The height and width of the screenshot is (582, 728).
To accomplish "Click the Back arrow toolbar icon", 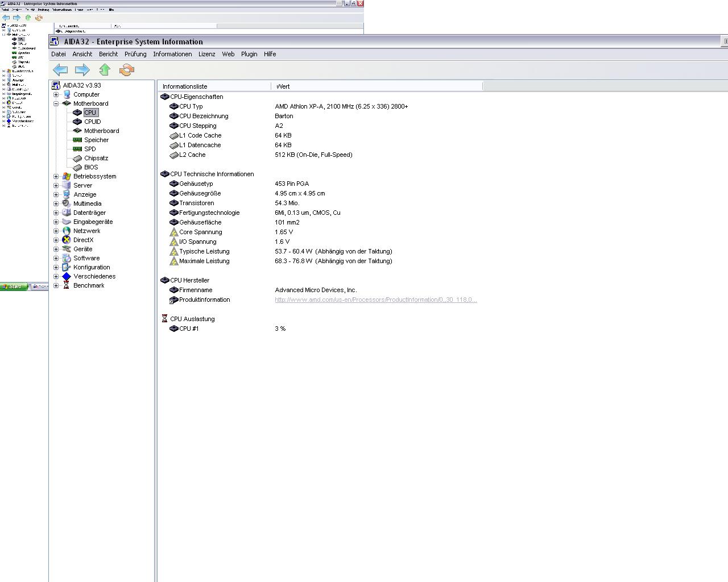I will tap(60, 70).
